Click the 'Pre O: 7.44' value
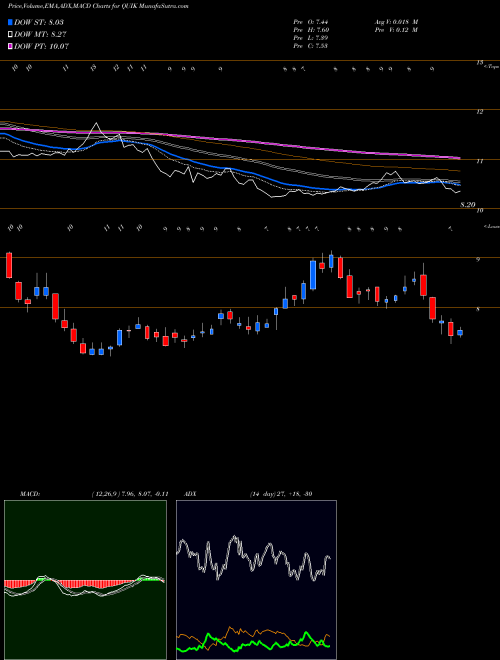Viewport: 500px width, 660px height. [311, 22]
